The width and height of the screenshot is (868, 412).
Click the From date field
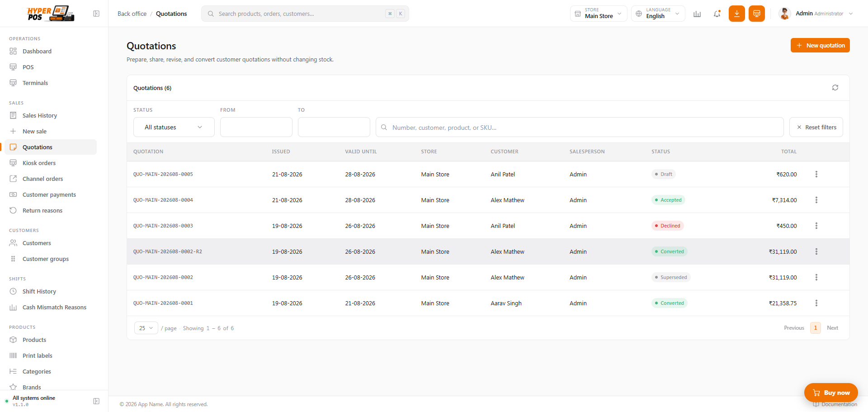coord(256,127)
